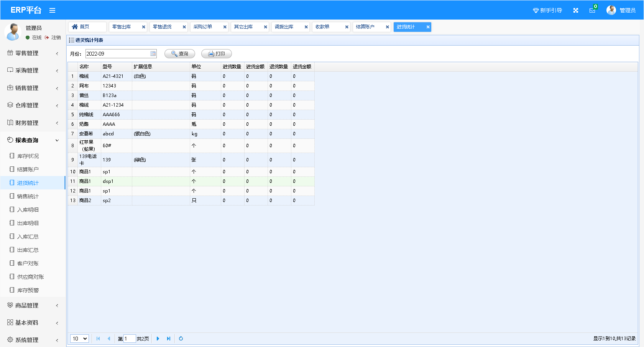644x347 pixels.
Task: Switch to the 采购订单 tab
Action: coord(203,27)
